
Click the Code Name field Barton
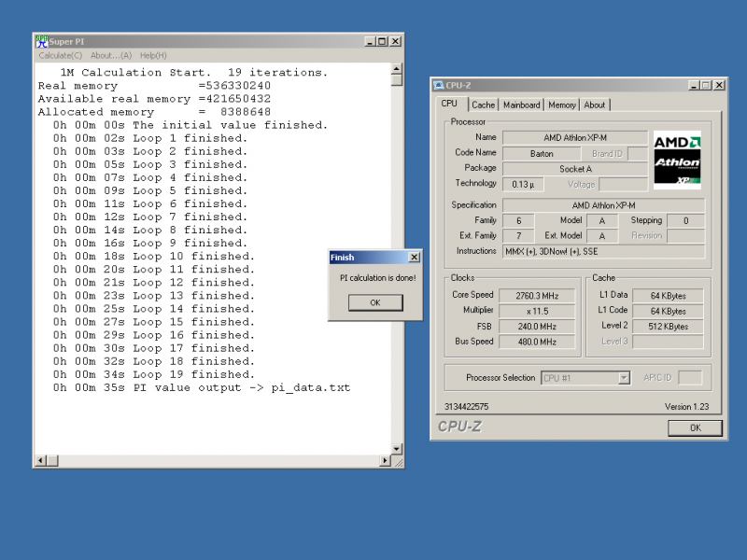tap(542, 154)
